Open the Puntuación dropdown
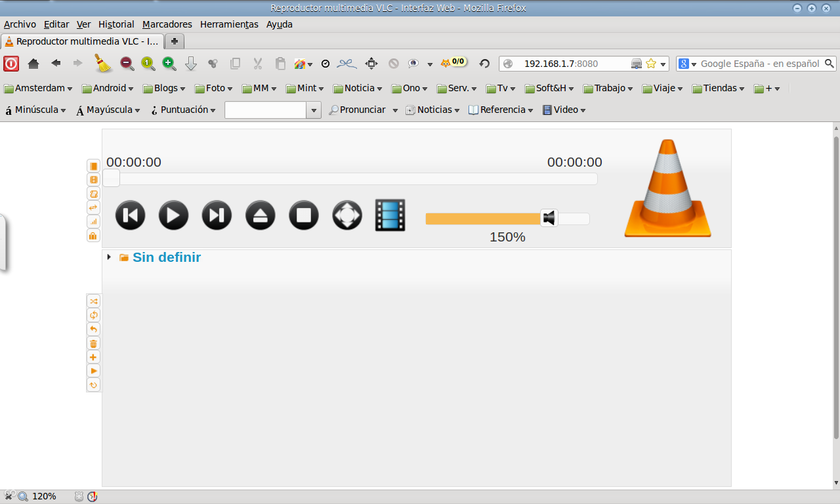Screen dimensions: 840x504 [x=183, y=110]
